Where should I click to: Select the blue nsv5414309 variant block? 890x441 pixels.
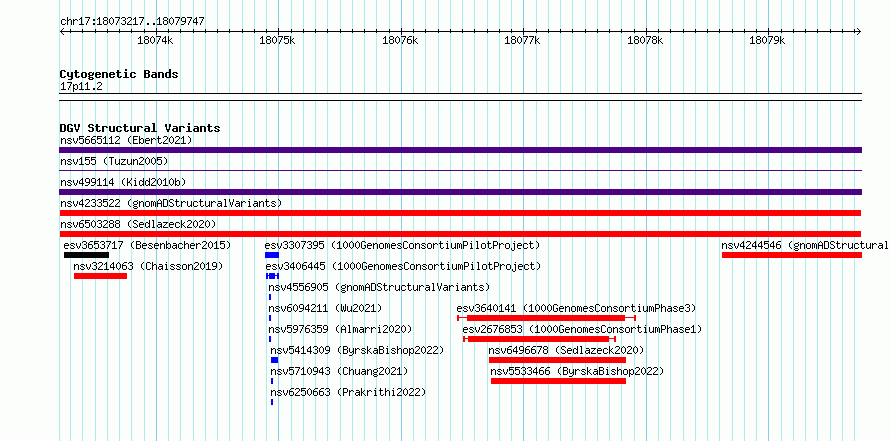click(x=275, y=360)
